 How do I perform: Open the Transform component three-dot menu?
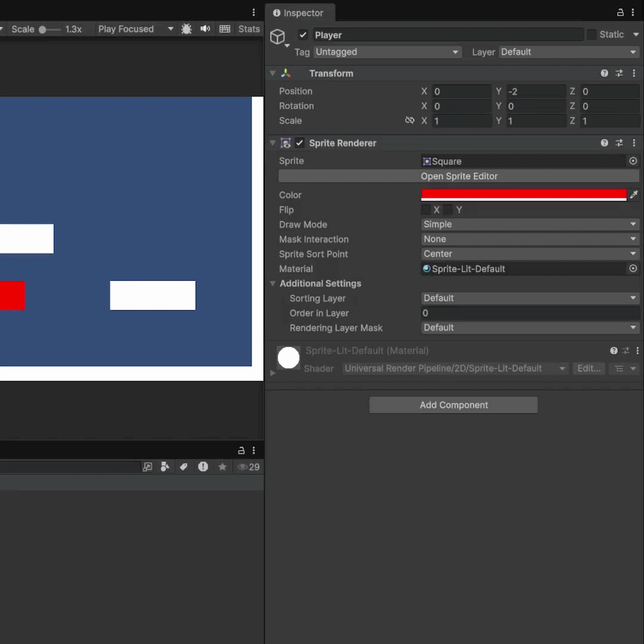coord(634,73)
